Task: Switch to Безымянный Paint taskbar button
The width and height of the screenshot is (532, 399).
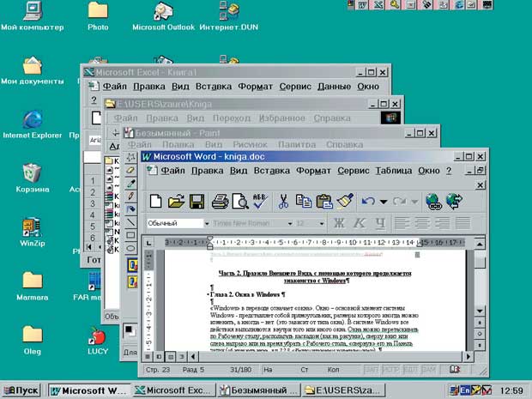Action: click(x=259, y=390)
